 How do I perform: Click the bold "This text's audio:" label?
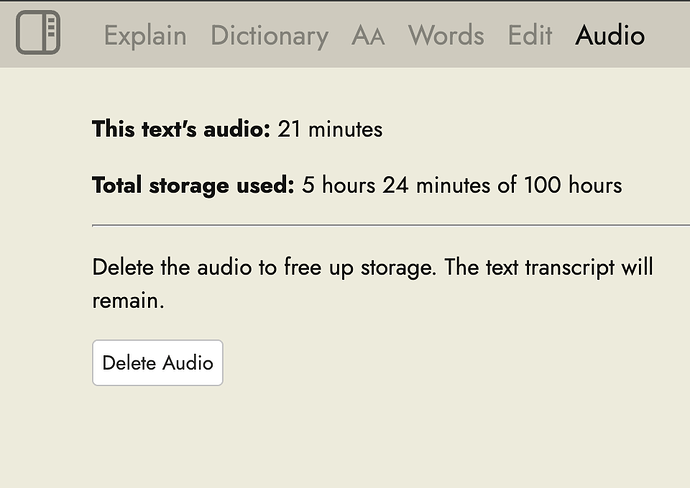[x=181, y=129]
